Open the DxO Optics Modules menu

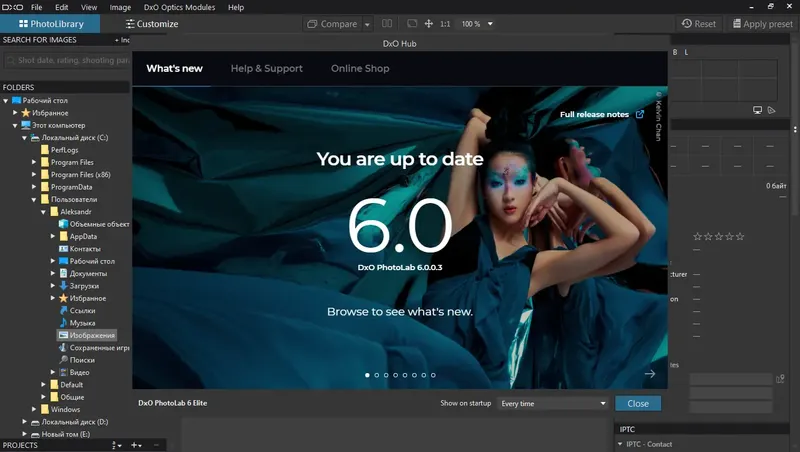point(179,7)
